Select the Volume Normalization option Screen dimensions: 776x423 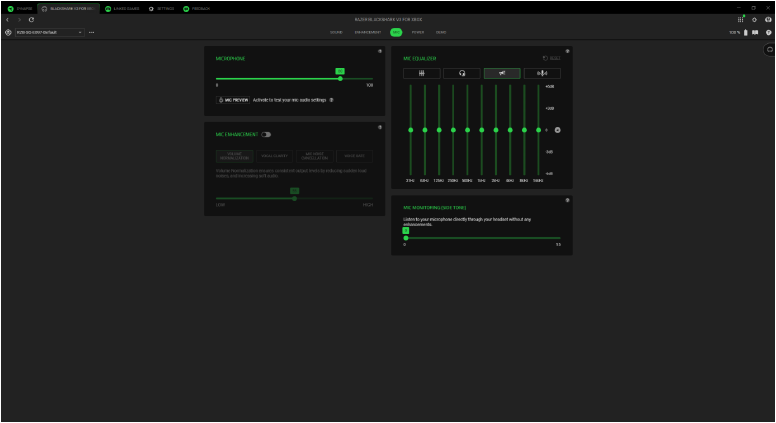pos(235,156)
